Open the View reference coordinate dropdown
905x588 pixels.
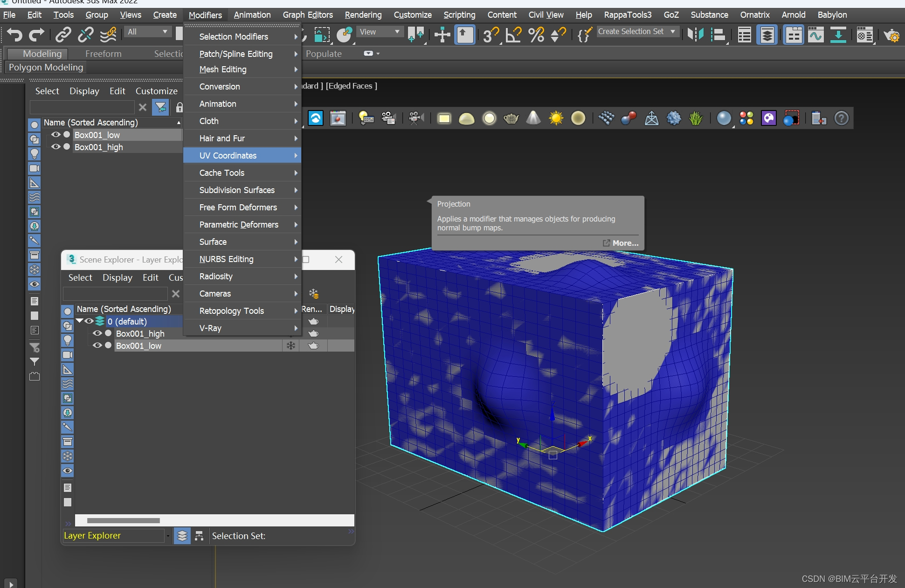pyautogui.click(x=380, y=32)
